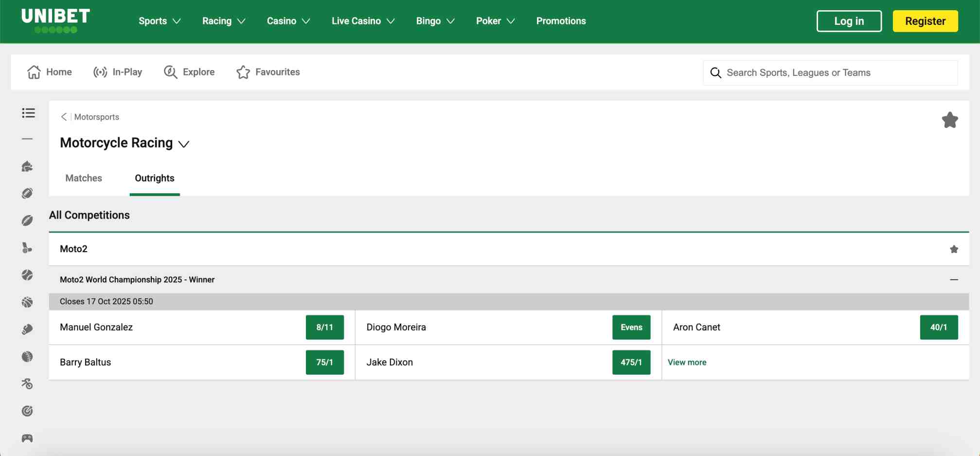980x456 pixels.
Task: Open the Darts sport icon
Action: point(28,410)
